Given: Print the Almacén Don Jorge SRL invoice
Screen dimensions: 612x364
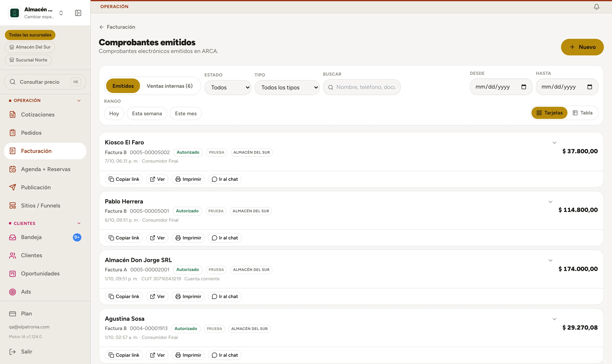Looking at the screenshot, I should [x=188, y=296].
